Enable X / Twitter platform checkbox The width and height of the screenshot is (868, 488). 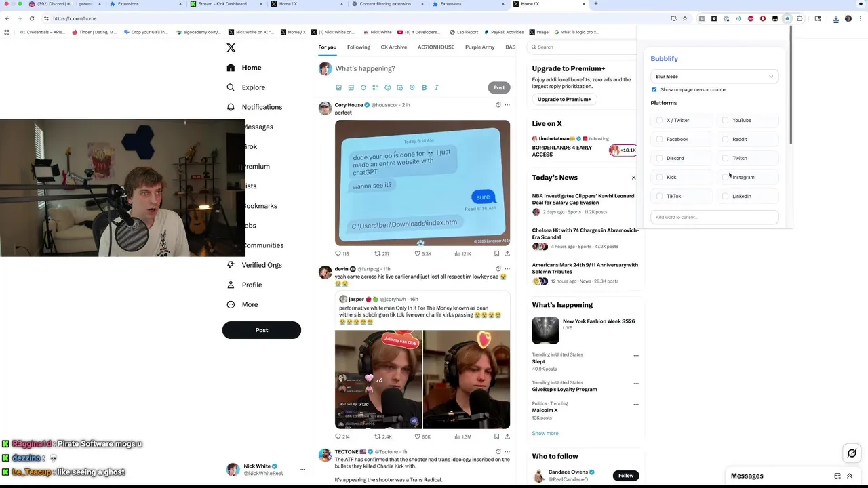click(x=659, y=120)
